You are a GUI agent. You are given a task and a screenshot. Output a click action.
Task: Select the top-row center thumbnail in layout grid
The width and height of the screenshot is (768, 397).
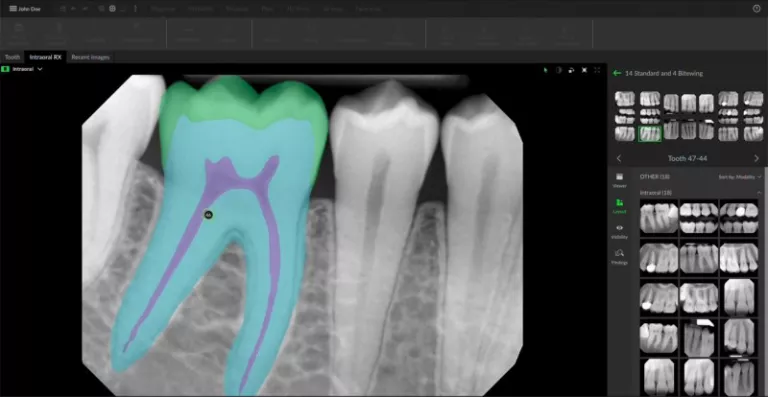coord(689,103)
